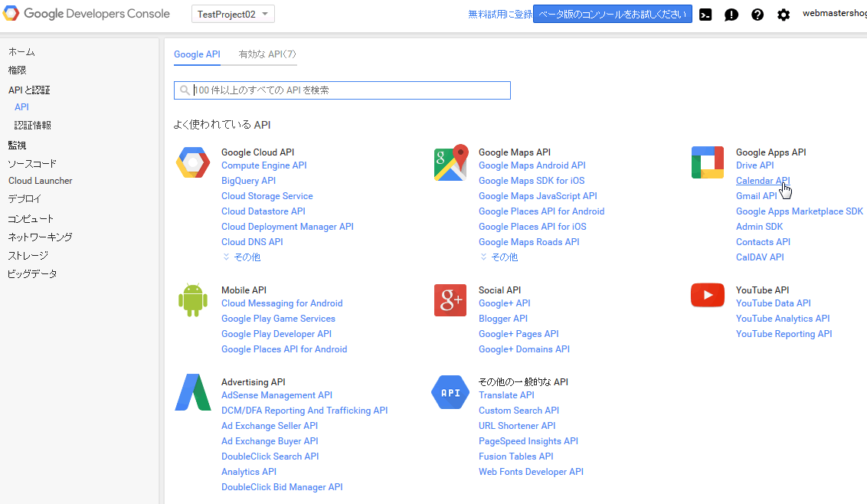Screen dimensions: 867x504
Task: Open the notifications alert icon
Action: (731, 15)
